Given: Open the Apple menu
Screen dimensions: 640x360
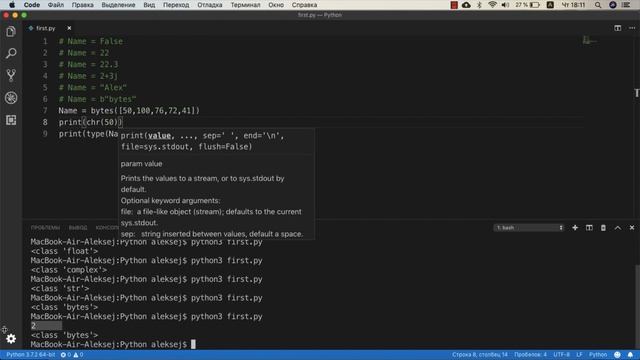Looking at the screenshot, I should coord(12,5).
